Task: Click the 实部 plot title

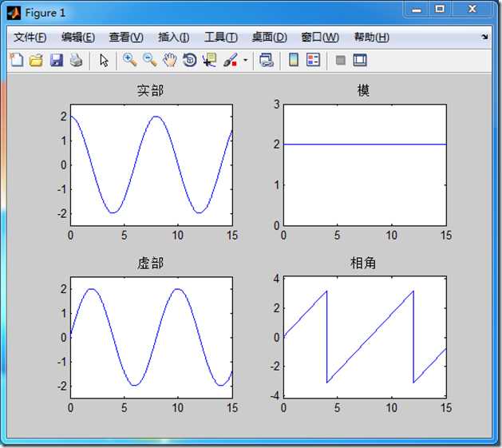Action: 151,90
